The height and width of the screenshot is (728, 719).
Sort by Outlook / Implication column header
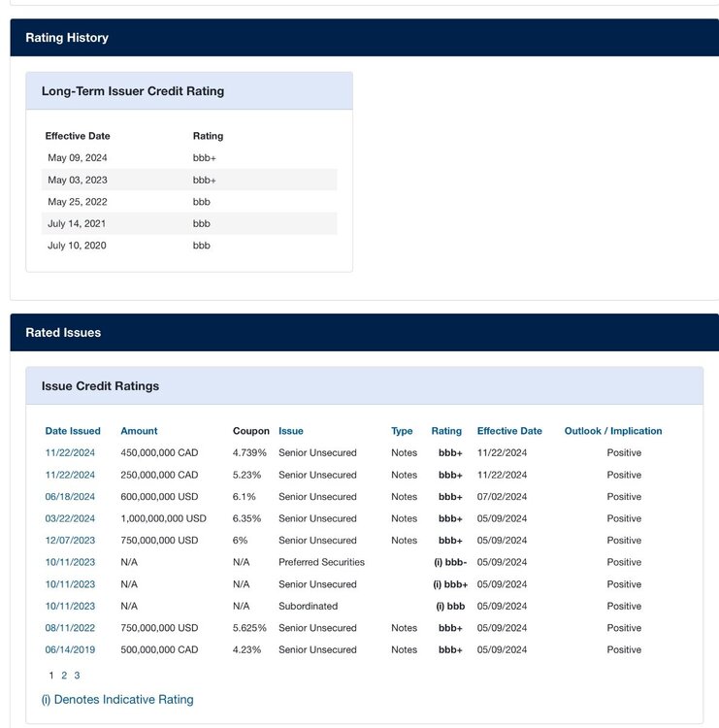pos(613,431)
